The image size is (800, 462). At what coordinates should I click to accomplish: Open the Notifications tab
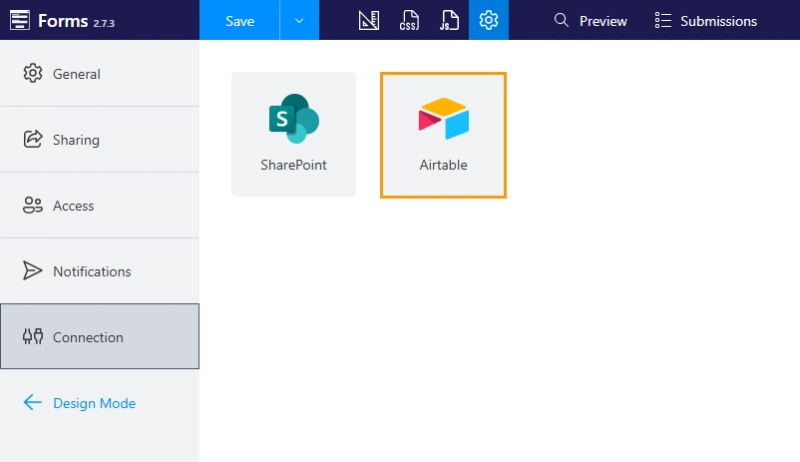click(91, 272)
